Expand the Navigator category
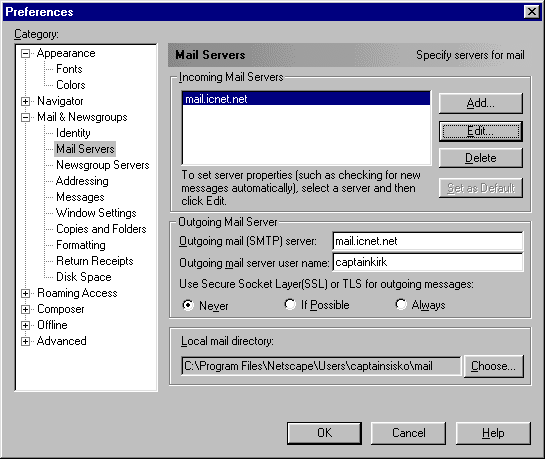Viewport: 545px width, 459px height. pyautogui.click(x=25, y=101)
